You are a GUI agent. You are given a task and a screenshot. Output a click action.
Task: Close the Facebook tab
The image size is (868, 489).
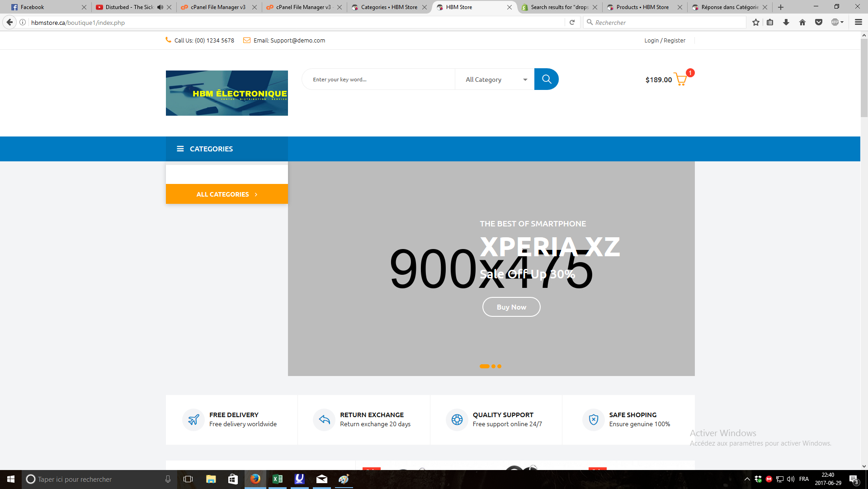coord(84,7)
